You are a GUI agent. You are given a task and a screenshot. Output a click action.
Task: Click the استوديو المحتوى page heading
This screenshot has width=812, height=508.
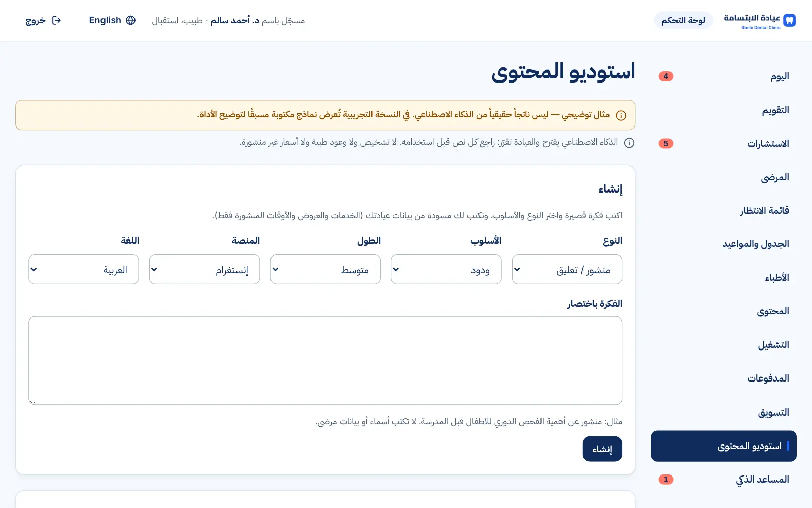point(563,72)
